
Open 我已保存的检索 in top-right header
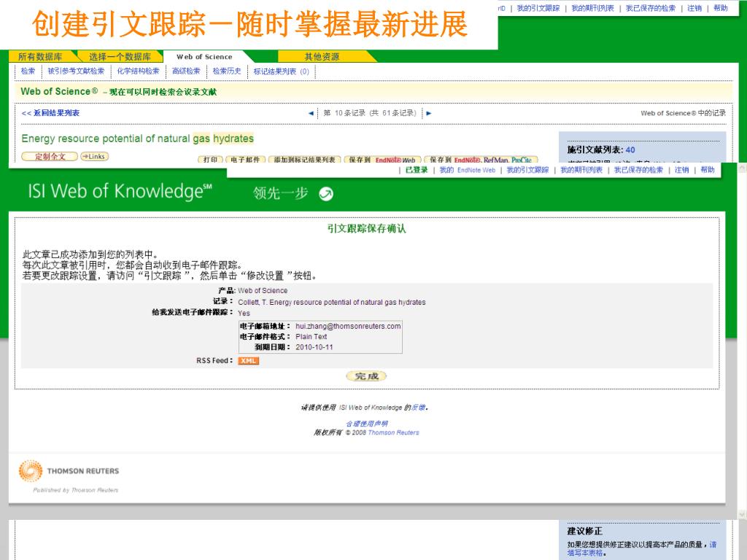[x=650, y=8]
